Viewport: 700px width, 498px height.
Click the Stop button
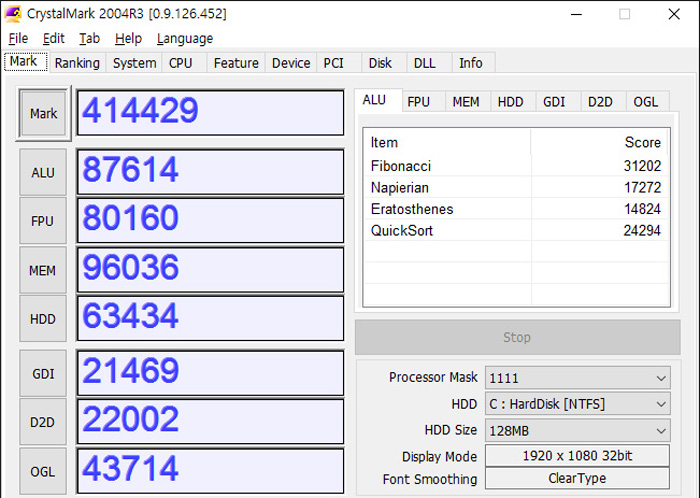click(517, 337)
